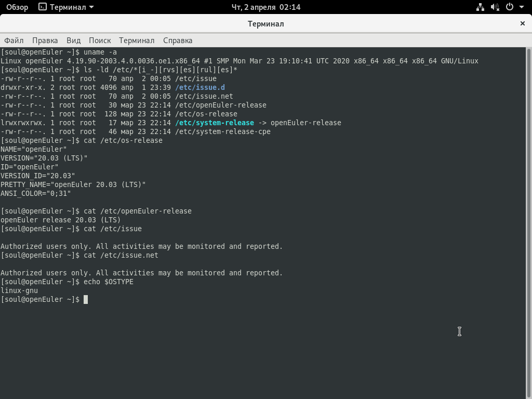This screenshot has width=532, height=399.
Task: Click the VERSION_ID="20.03" line
Action: pos(38,176)
